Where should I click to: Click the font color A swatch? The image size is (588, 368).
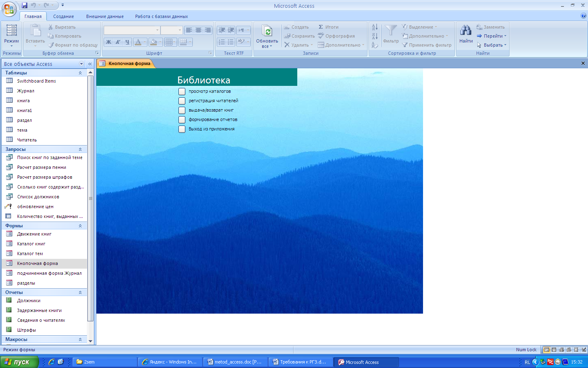(138, 42)
